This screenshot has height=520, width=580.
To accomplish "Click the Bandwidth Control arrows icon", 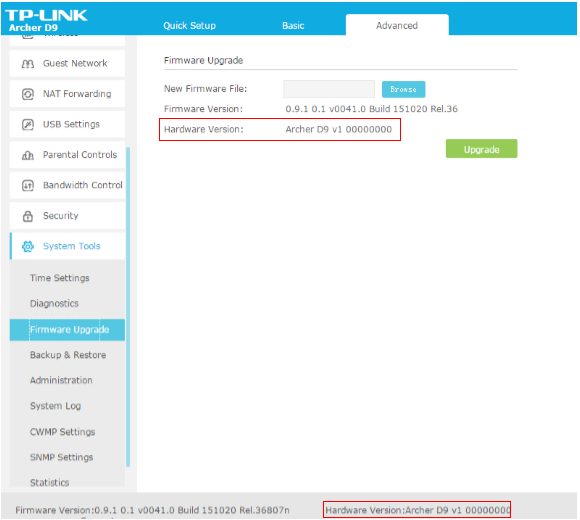I will (28, 185).
